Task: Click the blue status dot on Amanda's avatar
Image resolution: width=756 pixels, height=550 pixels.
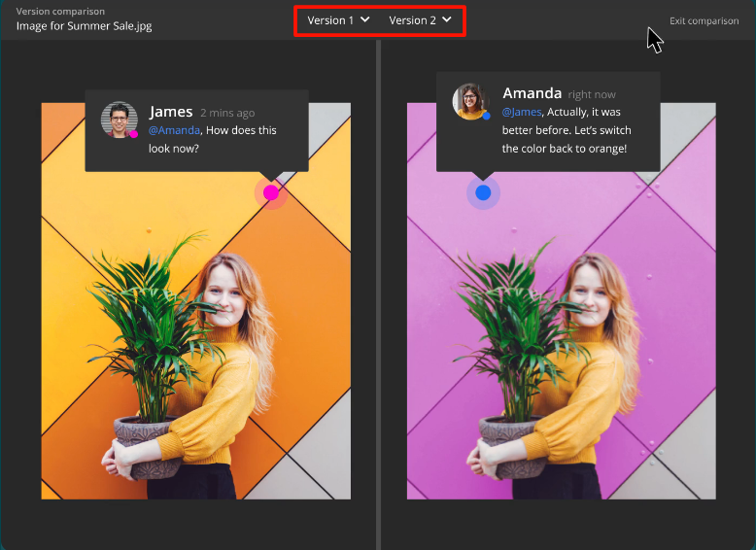Action: click(x=486, y=116)
